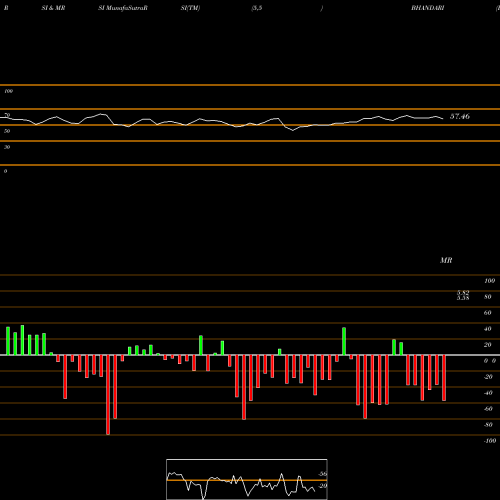The height and width of the screenshot is (500, 500).
Task: Click the -60 axis label in the MR panel
Action: pos(488,409)
